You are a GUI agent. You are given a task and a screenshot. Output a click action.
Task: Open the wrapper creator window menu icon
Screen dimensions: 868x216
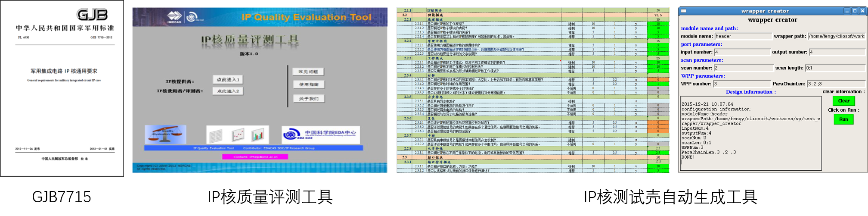(683, 11)
